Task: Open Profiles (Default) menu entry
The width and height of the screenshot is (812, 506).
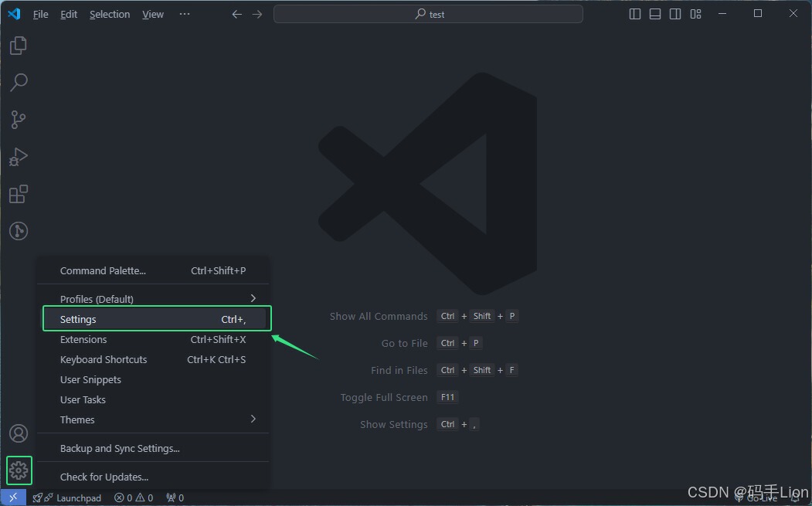Action: [153, 299]
